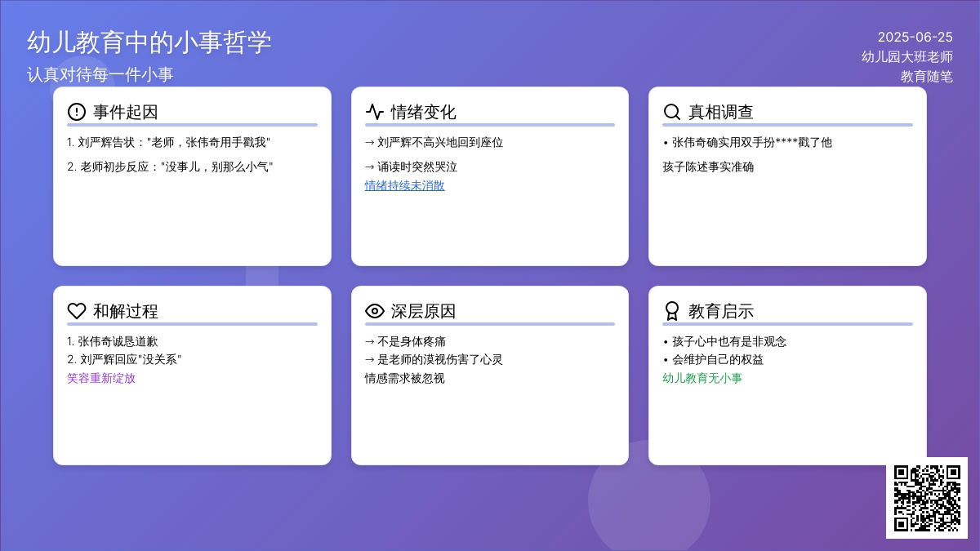Click the 事件起因 card heading
This screenshot has width=980, height=551.
point(126,112)
